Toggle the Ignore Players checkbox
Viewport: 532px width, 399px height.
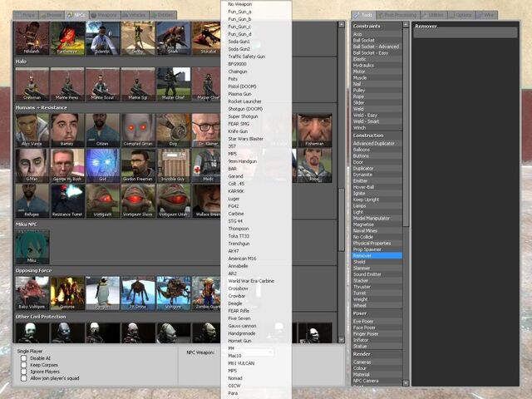coord(23,372)
